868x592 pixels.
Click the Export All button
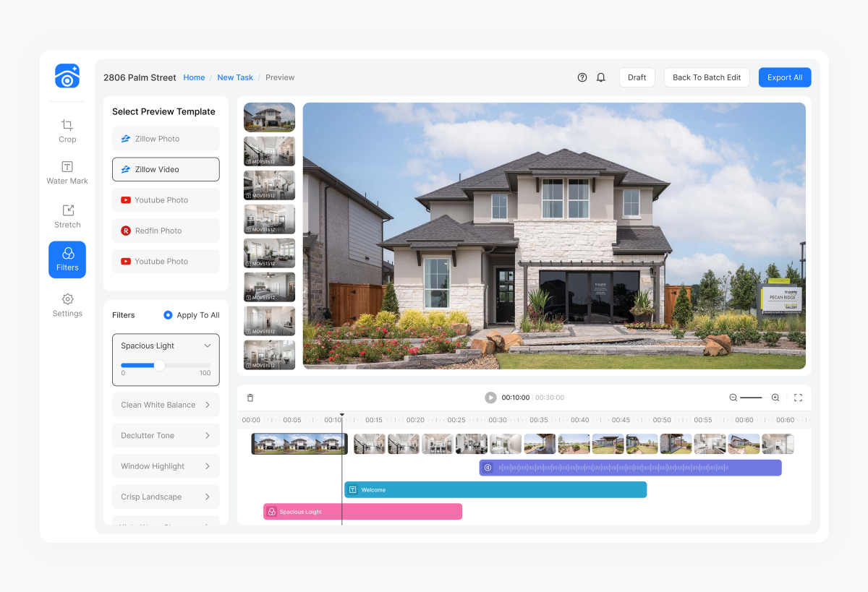[785, 77]
